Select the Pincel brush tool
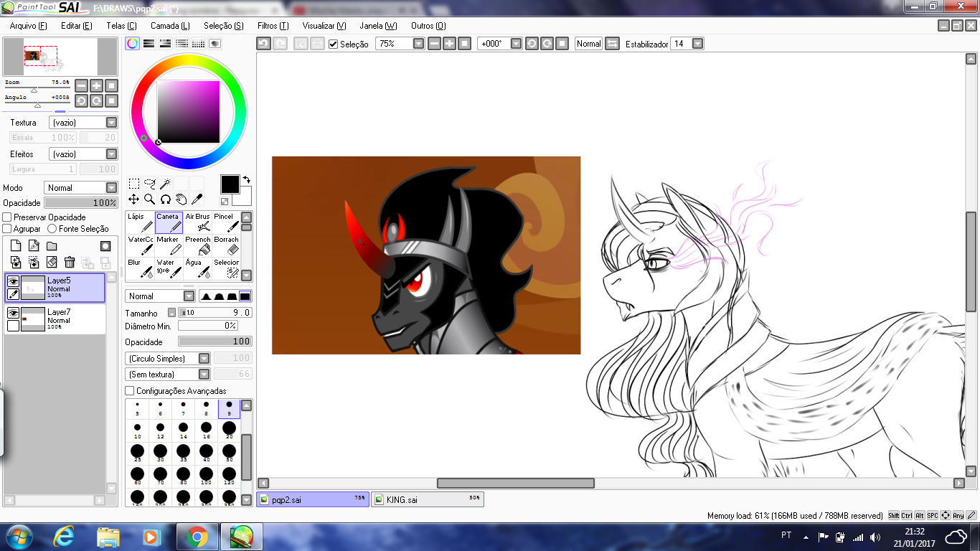This screenshot has width=980, height=551. pos(226,222)
